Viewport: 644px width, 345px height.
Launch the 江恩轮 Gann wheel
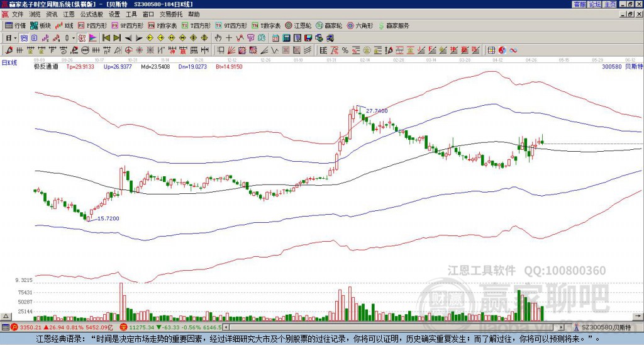[299, 25]
